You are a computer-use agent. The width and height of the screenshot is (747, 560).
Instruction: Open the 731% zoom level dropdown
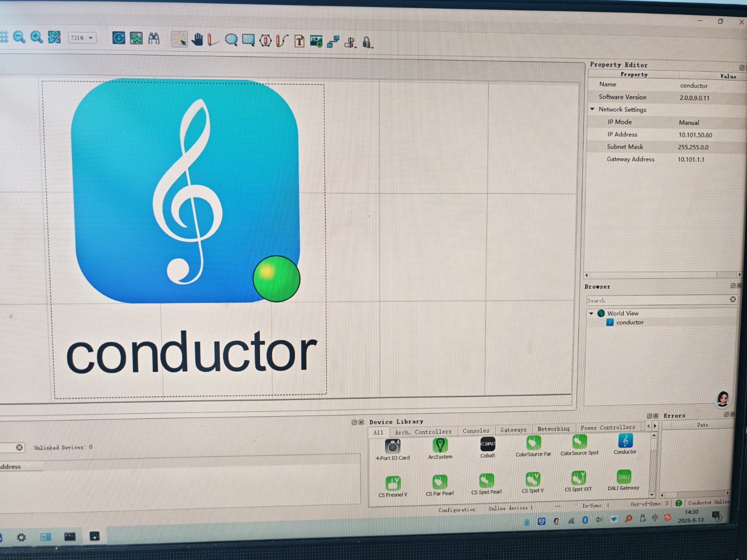point(82,38)
